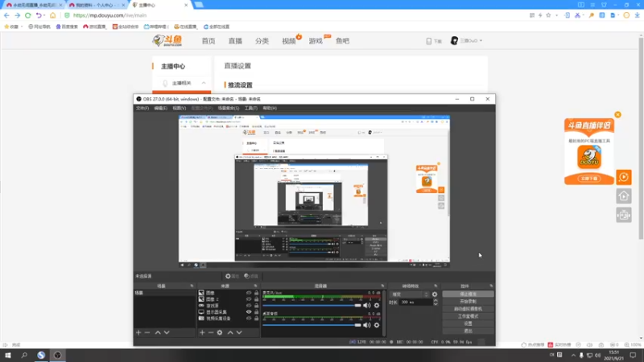Increase the transition duration with up stepper

click(436, 300)
